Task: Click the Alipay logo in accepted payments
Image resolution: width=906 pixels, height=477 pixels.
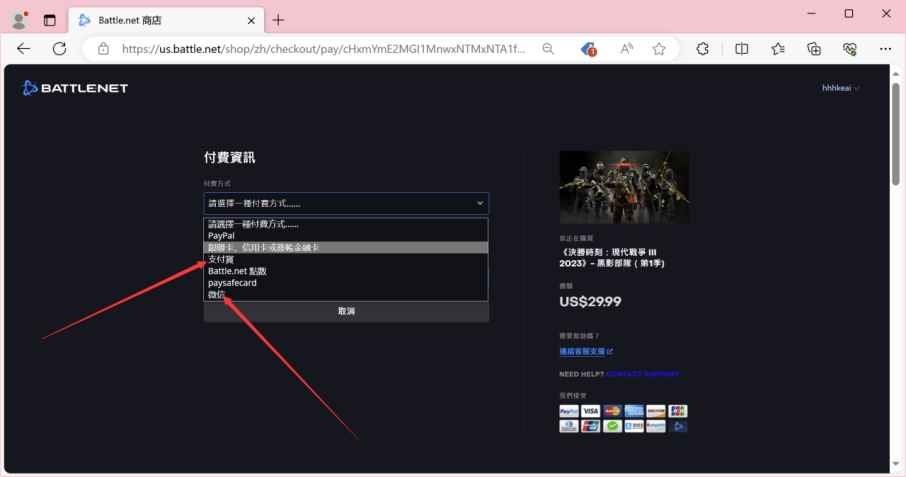Action: pyautogui.click(x=634, y=426)
